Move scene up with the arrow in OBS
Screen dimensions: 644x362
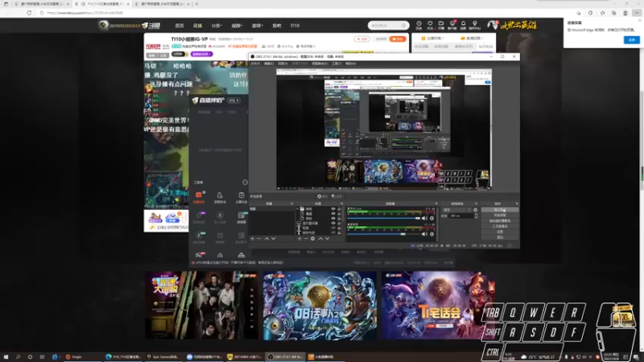pyautogui.click(x=266, y=238)
